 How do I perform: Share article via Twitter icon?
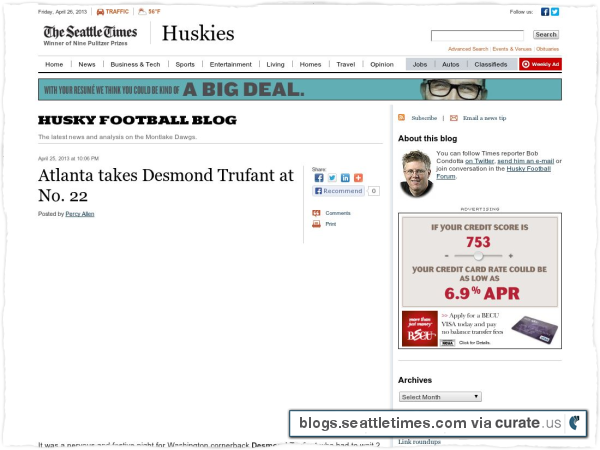(x=332, y=178)
